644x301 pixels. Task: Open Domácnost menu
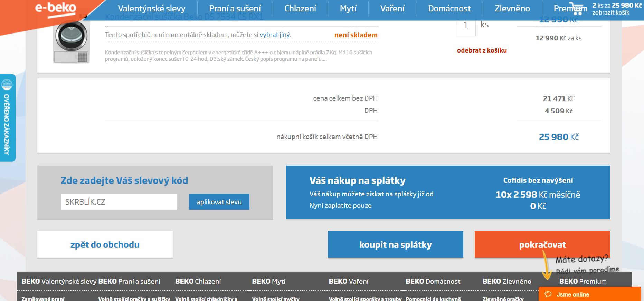(449, 8)
